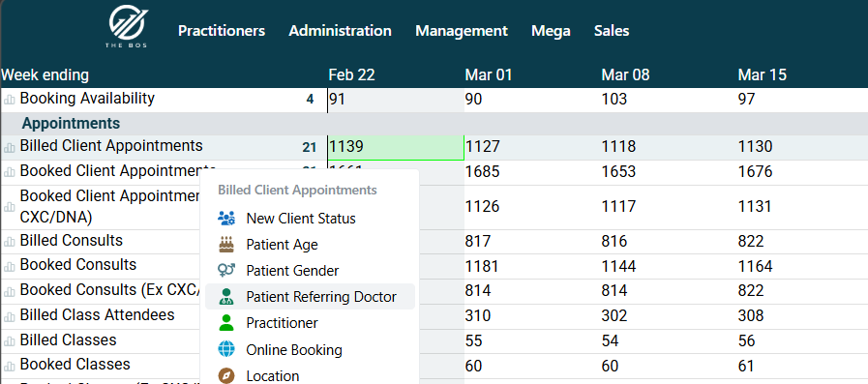
Task: Select Location breakdown option
Action: (310, 376)
